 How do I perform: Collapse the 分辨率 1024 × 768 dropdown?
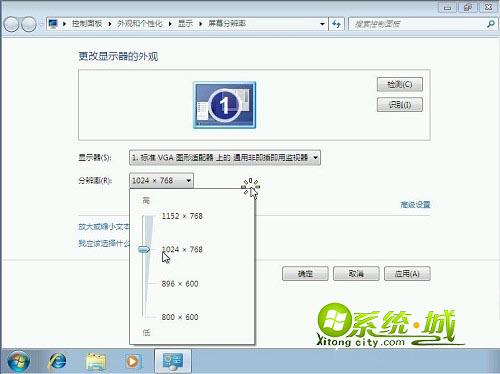[161, 181]
